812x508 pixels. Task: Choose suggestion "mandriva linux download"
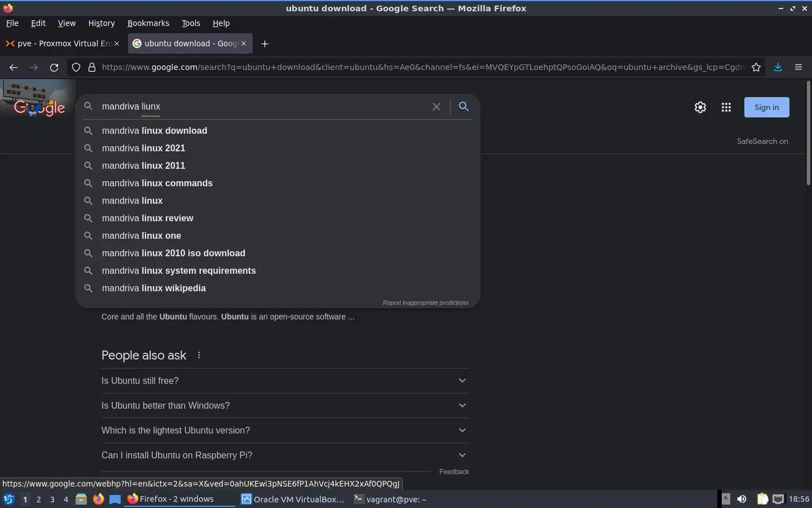277,130
